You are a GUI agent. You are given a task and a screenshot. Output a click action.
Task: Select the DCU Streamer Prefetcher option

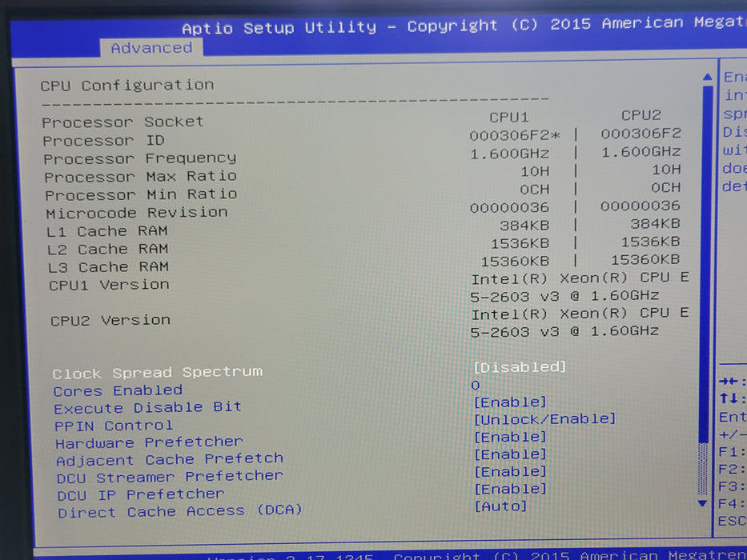tap(170, 477)
